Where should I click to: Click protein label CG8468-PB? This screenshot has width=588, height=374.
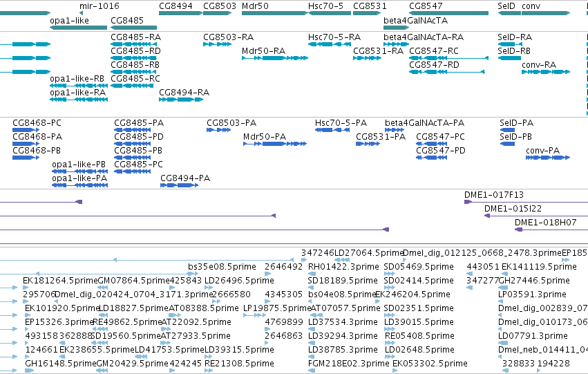pyautogui.click(x=37, y=151)
